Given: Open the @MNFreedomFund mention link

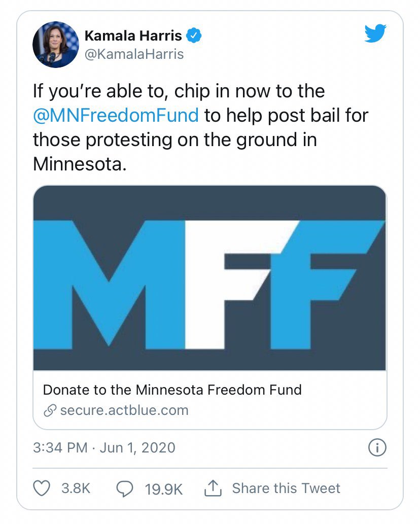Looking at the screenshot, I should [x=116, y=115].
